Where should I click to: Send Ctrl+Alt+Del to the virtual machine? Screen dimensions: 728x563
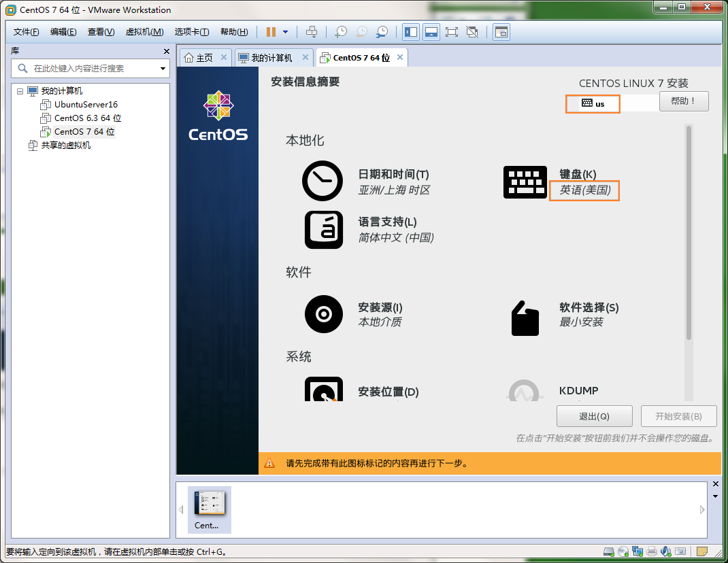click(x=312, y=32)
